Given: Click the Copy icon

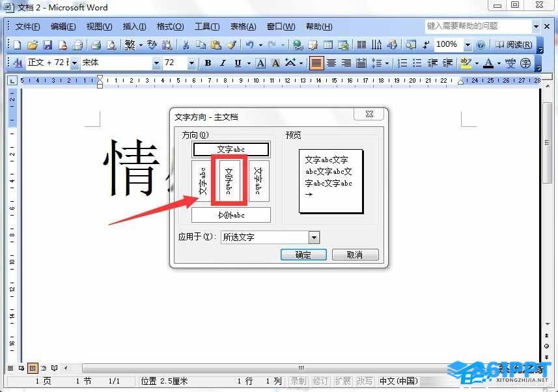Looking at the screenshot, I should tap(201, 45).
